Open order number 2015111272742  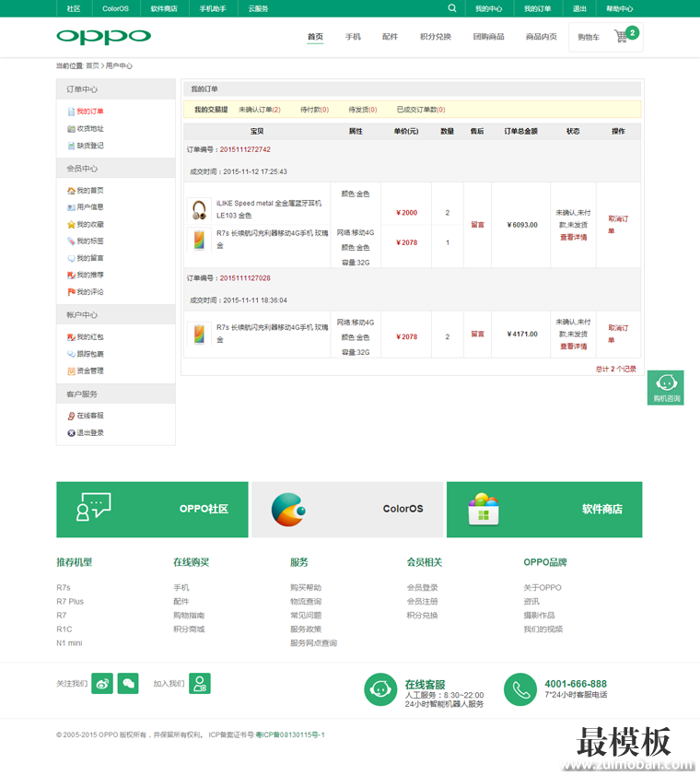245,149
